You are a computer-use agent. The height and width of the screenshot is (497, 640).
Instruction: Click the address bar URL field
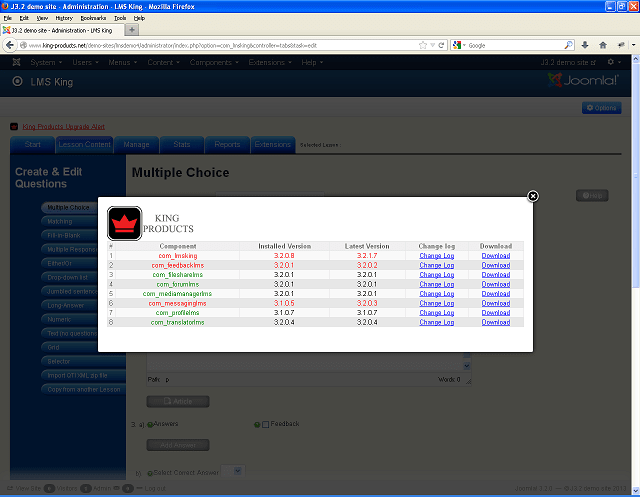(x=222, y=45)
